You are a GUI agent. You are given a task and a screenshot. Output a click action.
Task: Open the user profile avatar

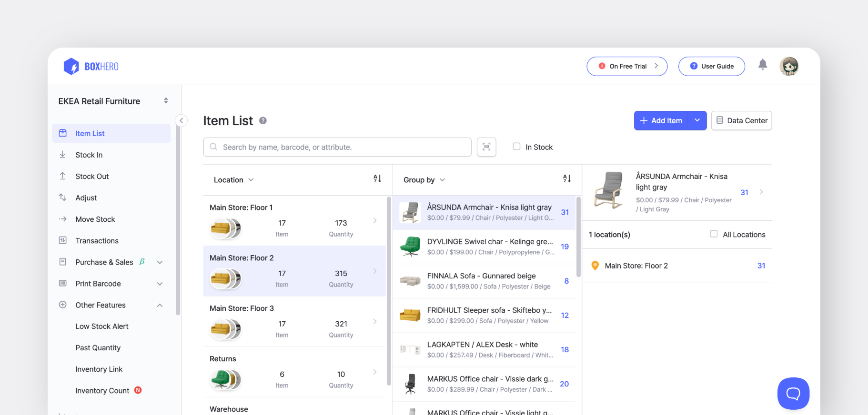pyautogui.click(x=789, y=66)
